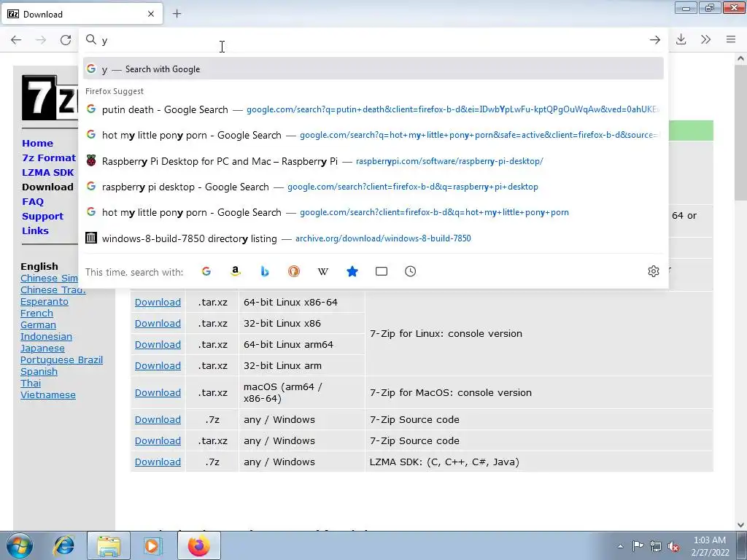Download the 64-bit Linux x86-64 tar.xz

coord(158,303)
